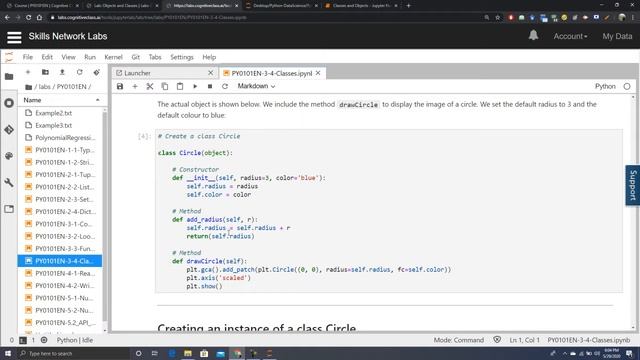This screenshot has height=360, width=640.
Task: Save the notebook with the floppy disk icon
Action: pos(120,86)
